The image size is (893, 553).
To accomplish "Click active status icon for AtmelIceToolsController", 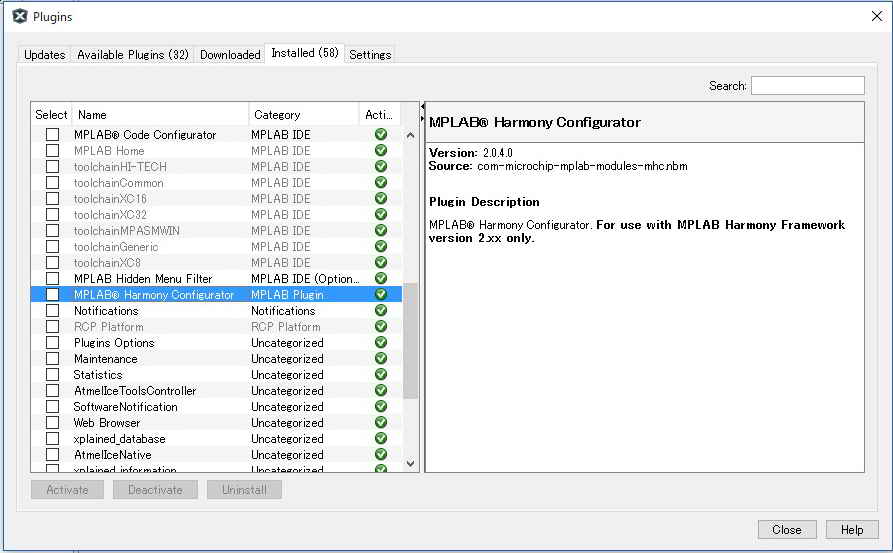I will [x=381, y=390].
